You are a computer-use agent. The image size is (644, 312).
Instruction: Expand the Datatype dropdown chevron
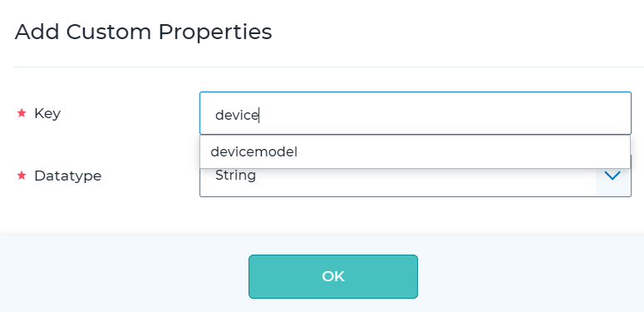coord(612,176)
